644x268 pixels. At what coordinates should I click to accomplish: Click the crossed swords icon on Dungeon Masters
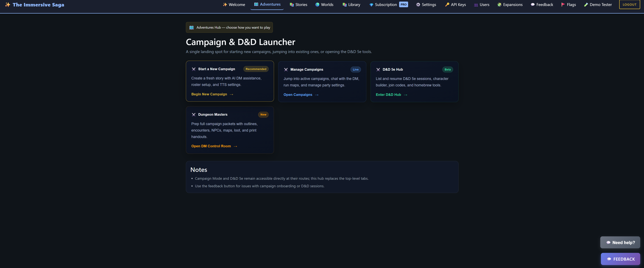click(x=193, y=115)
